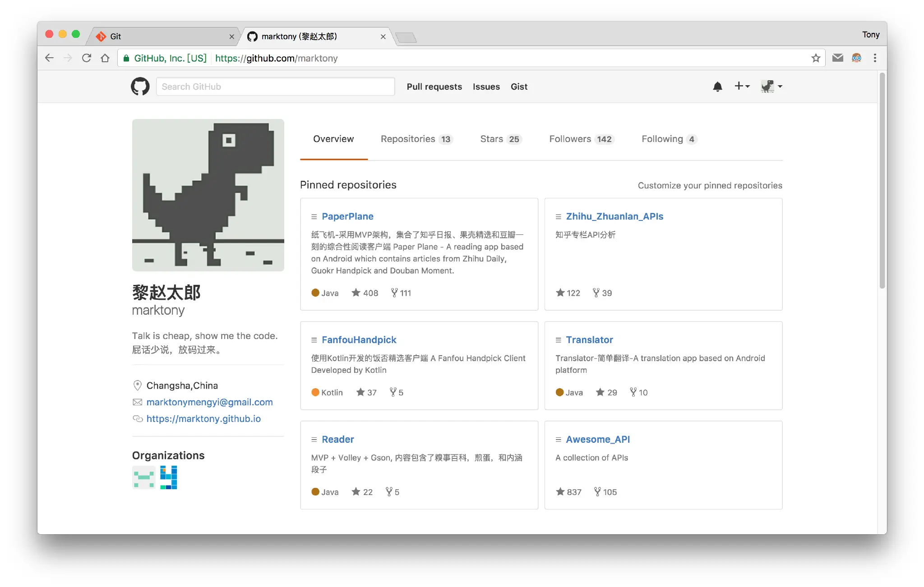Click the owl-face extension icon
This screenshot has height=587, width=924.
(856, 58)
